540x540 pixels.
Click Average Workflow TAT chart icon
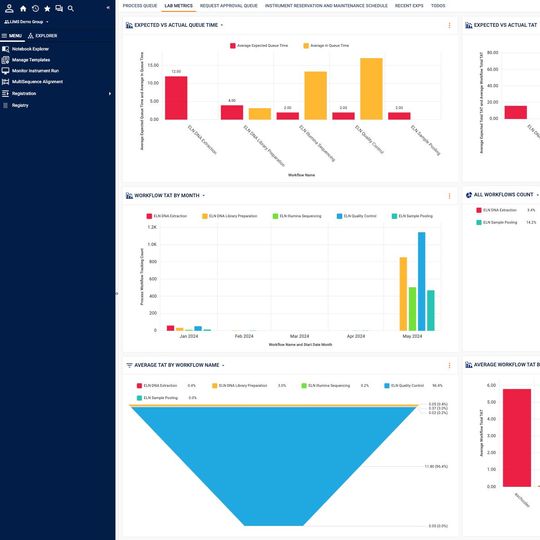(469, 365)
